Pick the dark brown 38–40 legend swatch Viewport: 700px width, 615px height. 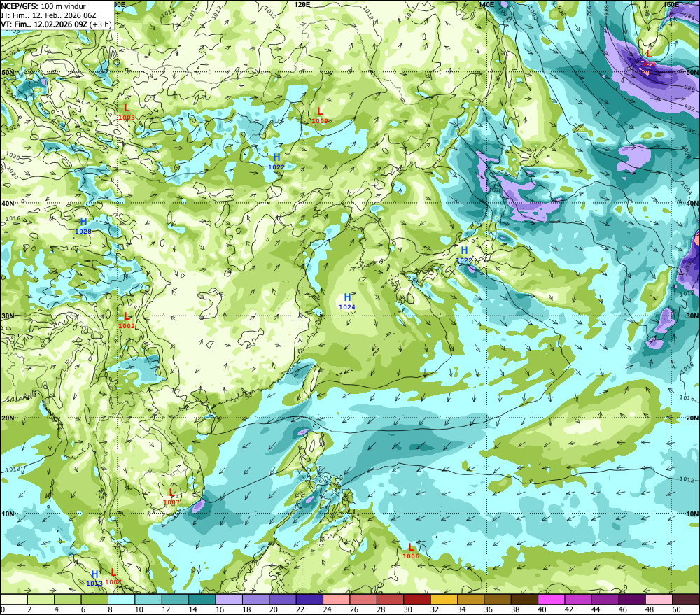pyautogui.click(x=524, y=599)
